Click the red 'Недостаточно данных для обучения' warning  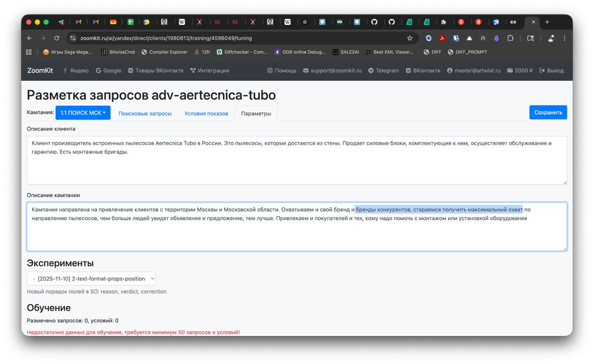coord(134,332)
